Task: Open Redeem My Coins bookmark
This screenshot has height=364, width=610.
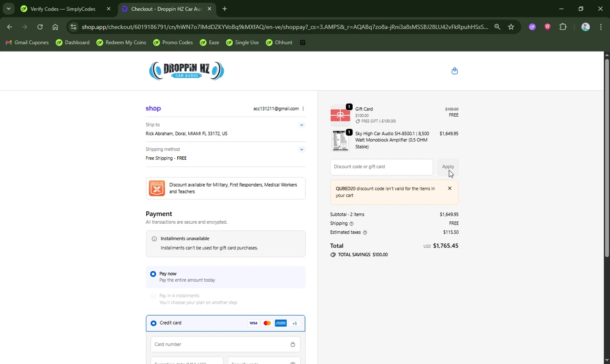Action: coord(121,43)
